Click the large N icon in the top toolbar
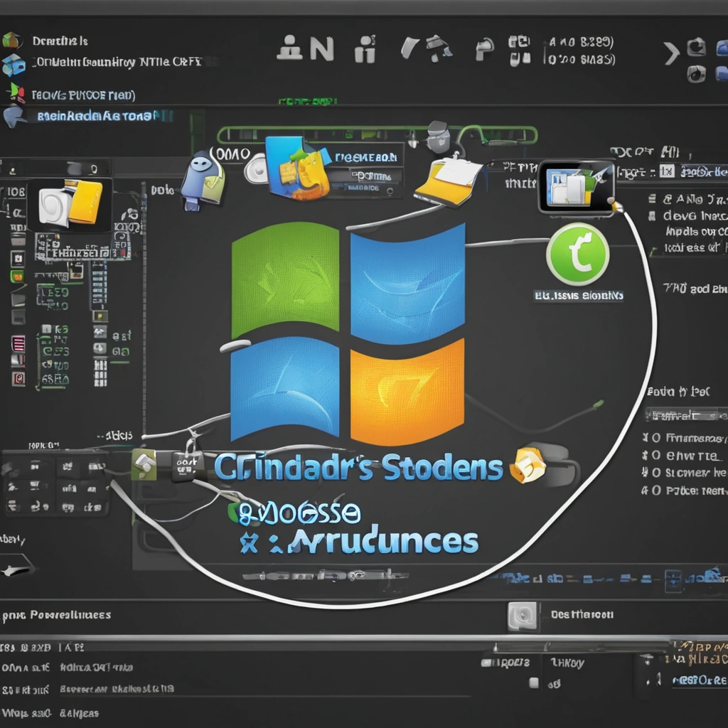The width and height of the screenshot is (728, 728). coord(322,48)
